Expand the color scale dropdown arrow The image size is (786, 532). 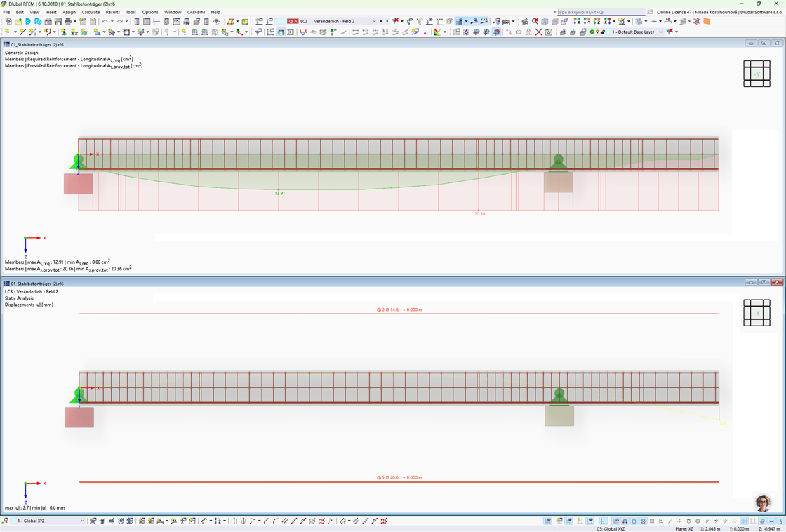point(445,32)
